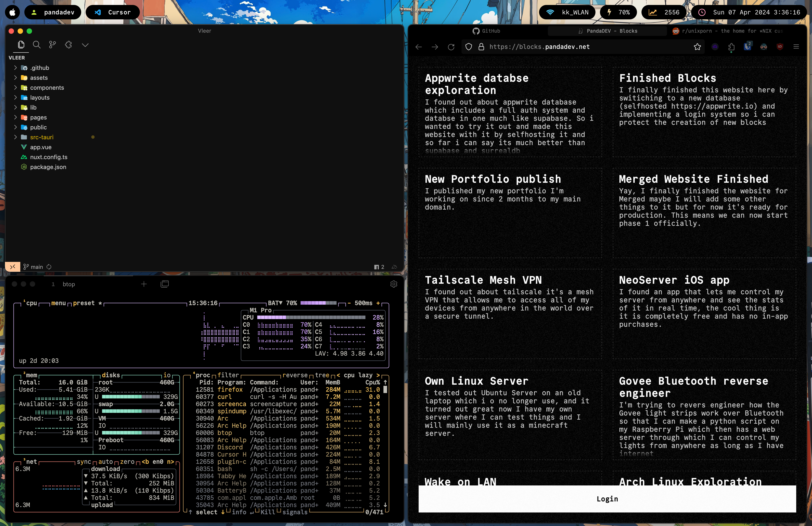
Task: Click the uBlock Origin extension icon
Action: coord(780,47)
